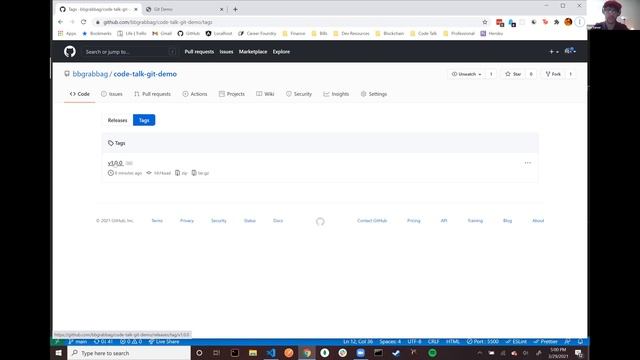Click the ESLint status bar item
The width and height of the screenshot is (640, 360).
[x=516, y=342]
